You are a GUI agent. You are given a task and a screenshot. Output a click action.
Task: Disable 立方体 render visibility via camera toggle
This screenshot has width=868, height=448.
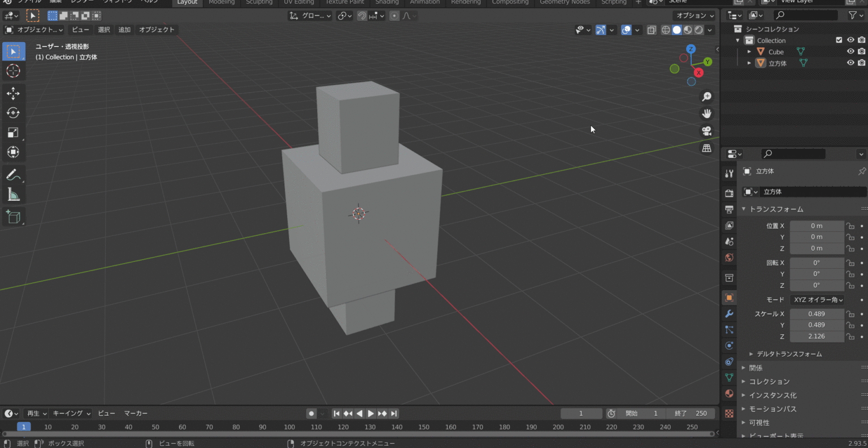pyautogui.click(x=861, y=63)
